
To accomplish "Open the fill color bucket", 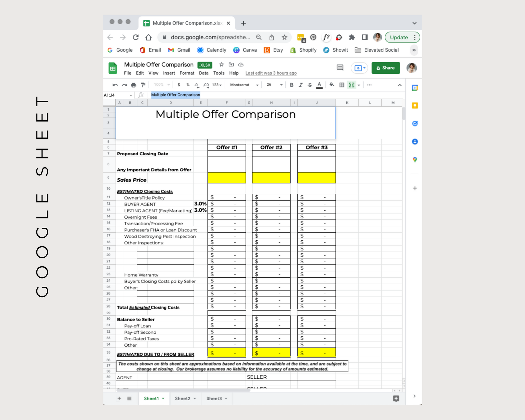I will coord(332,85).
